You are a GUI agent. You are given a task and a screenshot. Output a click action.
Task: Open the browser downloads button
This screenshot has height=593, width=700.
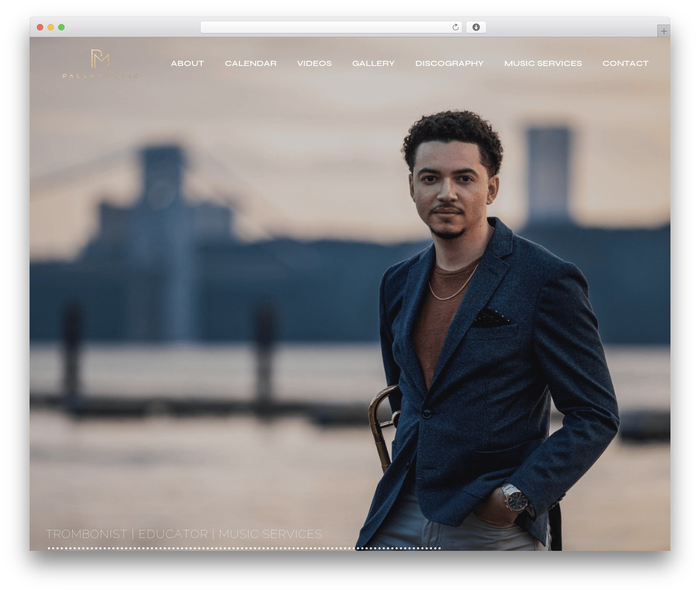[x=476, y=27]
